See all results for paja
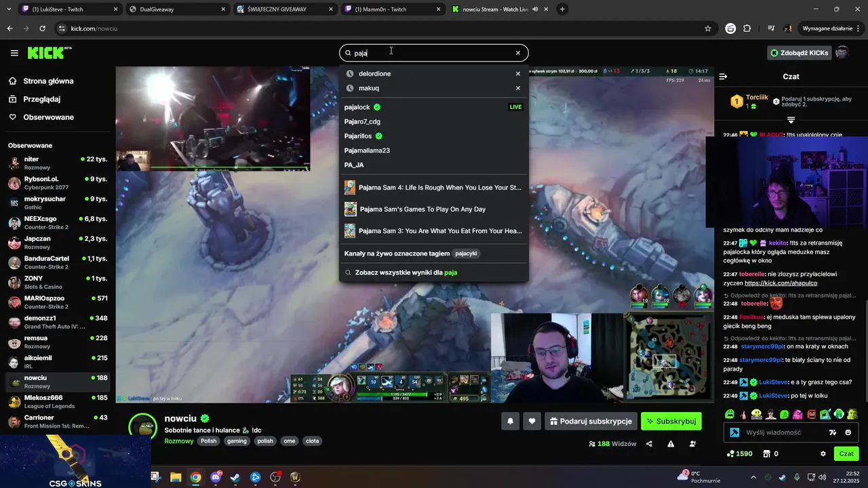Viewport: 868px width, 488px height. (433, 272)
